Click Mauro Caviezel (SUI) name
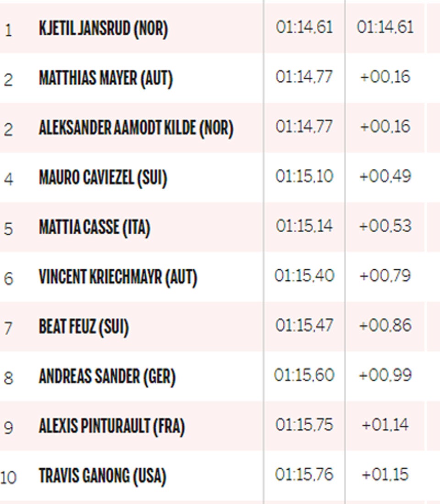 tap(103, 177)
